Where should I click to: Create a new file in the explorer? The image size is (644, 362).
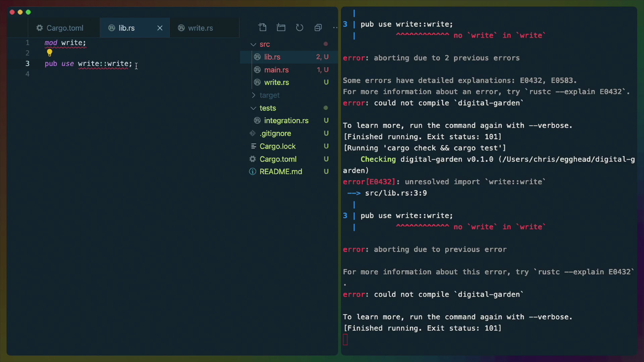point(263,27)
